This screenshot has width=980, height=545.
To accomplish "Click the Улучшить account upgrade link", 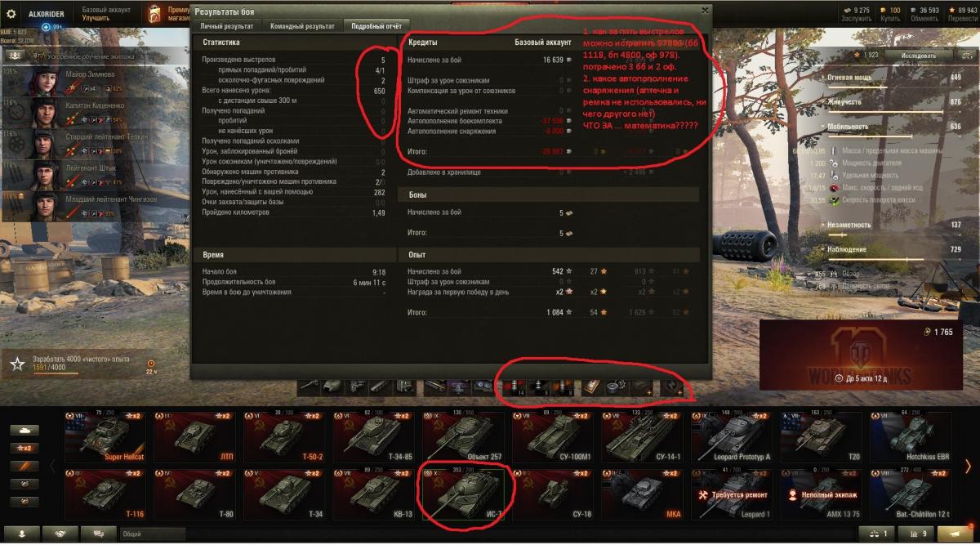I will coord(96,17).
